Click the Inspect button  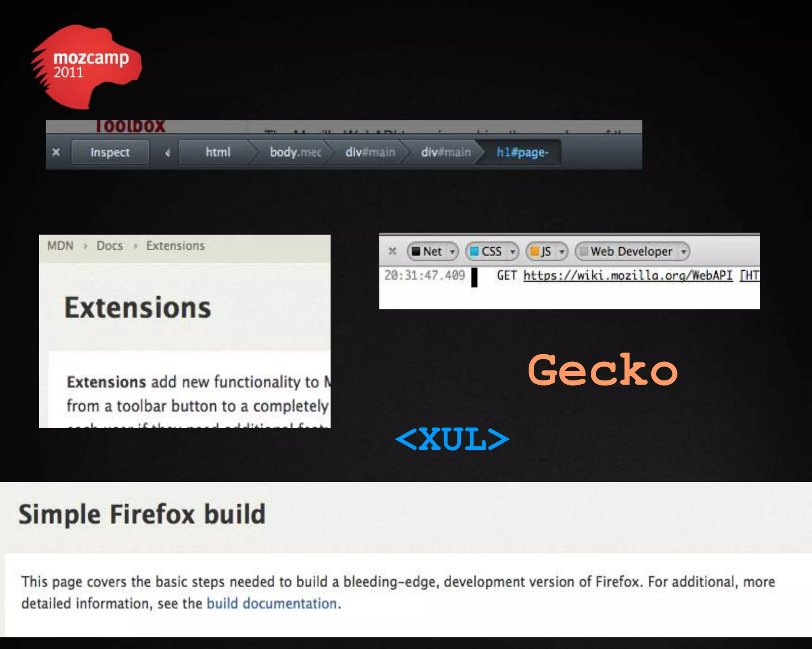click(110, 152)
